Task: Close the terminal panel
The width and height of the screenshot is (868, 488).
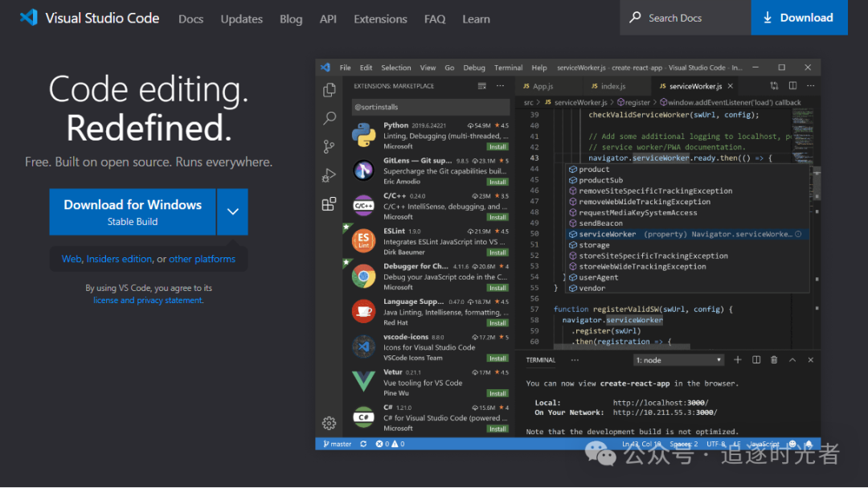Action: pos(810,360)
